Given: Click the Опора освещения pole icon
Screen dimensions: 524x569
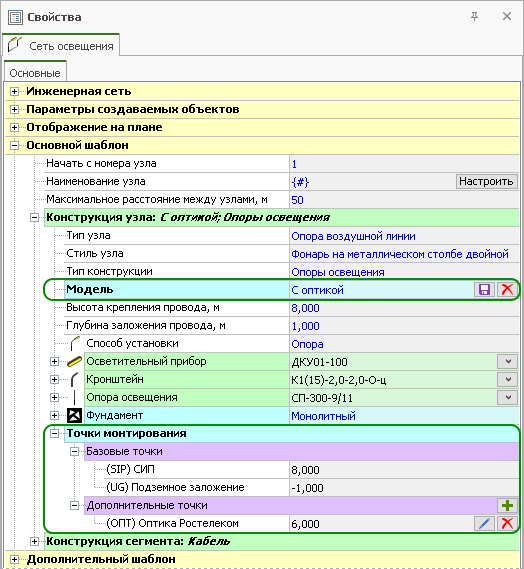Looking at the screenshot, I should click(x=74, y=397).
